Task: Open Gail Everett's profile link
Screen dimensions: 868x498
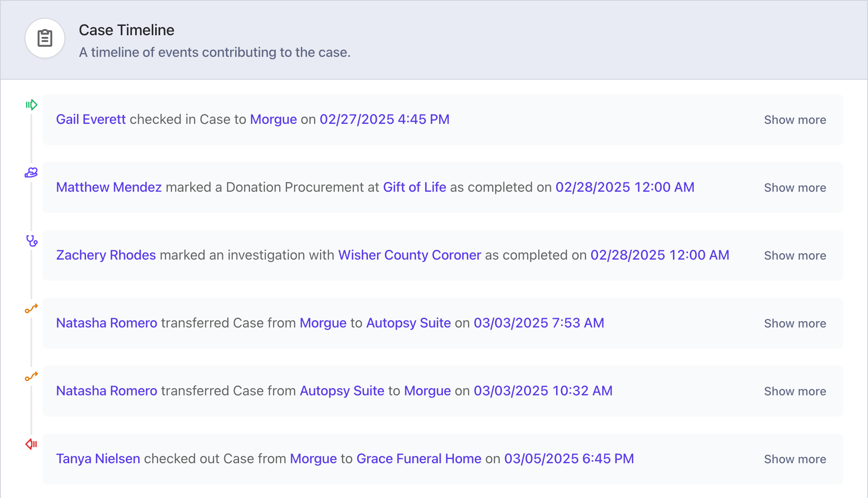Action: [91, 119]
